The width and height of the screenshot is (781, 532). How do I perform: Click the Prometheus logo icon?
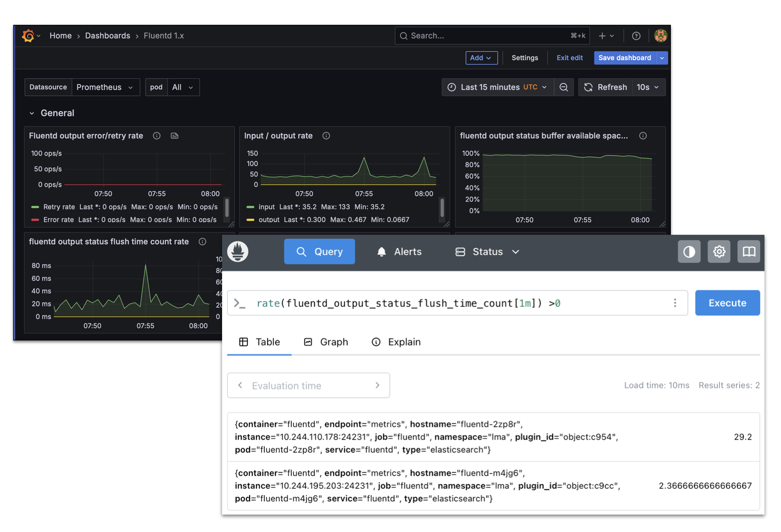tap(238, 251)
